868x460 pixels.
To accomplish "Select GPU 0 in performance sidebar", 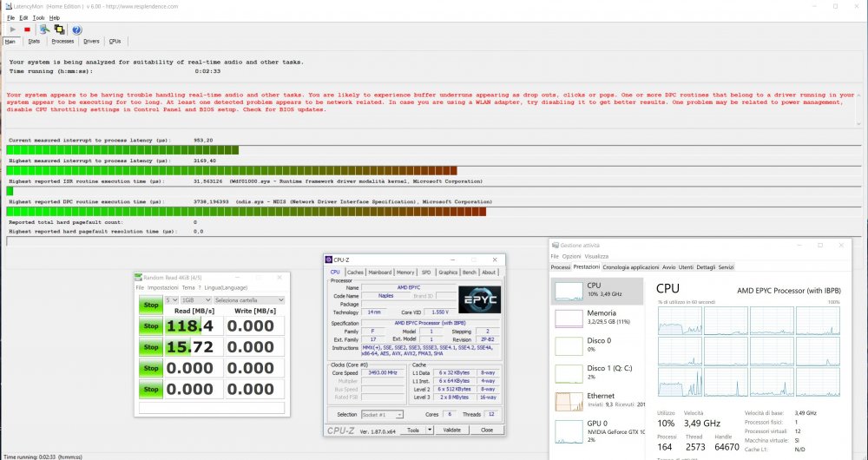I will [x=597, y=430].
